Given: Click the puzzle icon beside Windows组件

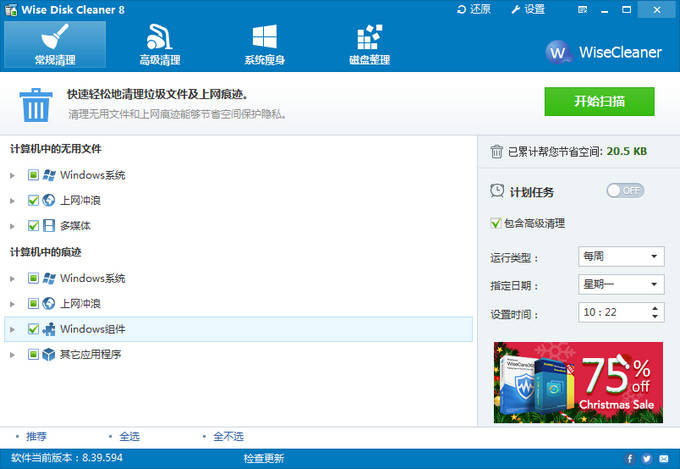Looking at the screenshot, I should point(49,329).
